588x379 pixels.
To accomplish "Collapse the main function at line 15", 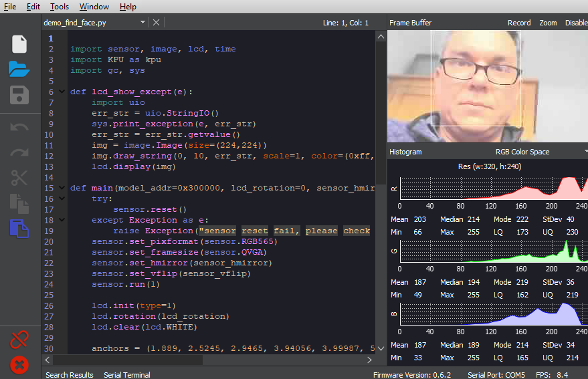I will tap(62, 188).
